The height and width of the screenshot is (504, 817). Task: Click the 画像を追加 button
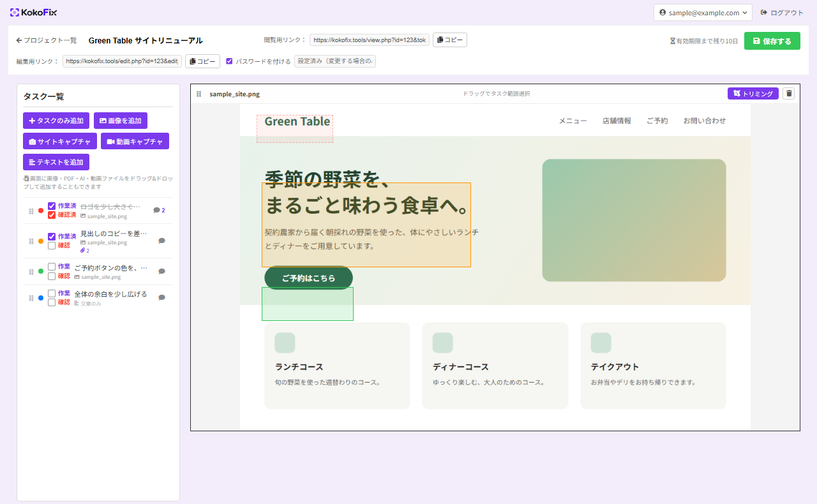pyautogui.click(x=121, y=121)
